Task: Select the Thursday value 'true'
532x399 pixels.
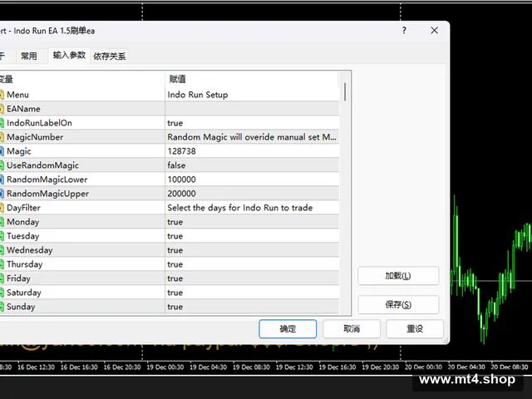Action: point(175,264)
